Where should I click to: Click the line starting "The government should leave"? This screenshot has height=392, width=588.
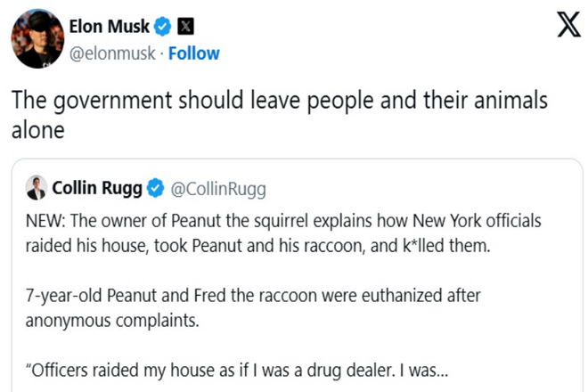[x=280, y=102]
